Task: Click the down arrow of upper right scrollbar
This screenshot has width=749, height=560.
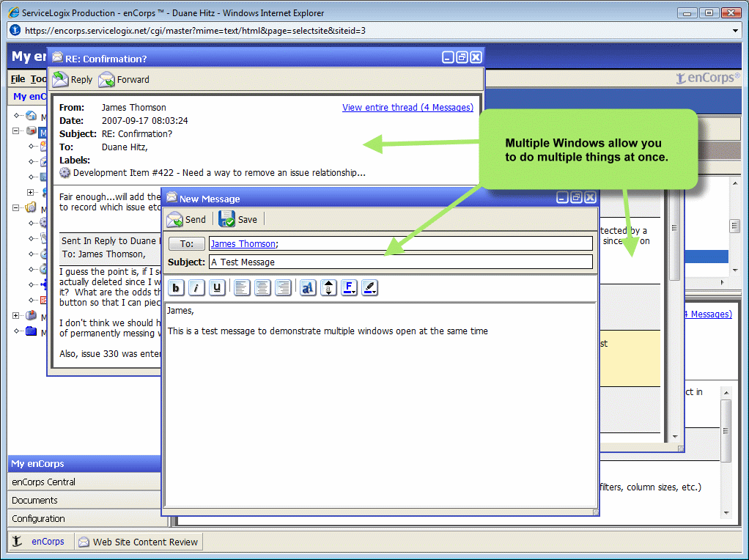Action: [x=735, y=270]
